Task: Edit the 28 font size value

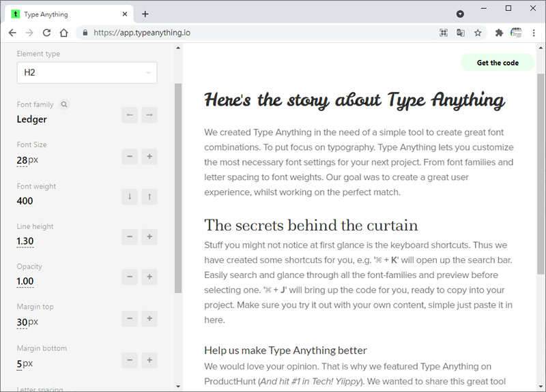Action: (22, 160)
